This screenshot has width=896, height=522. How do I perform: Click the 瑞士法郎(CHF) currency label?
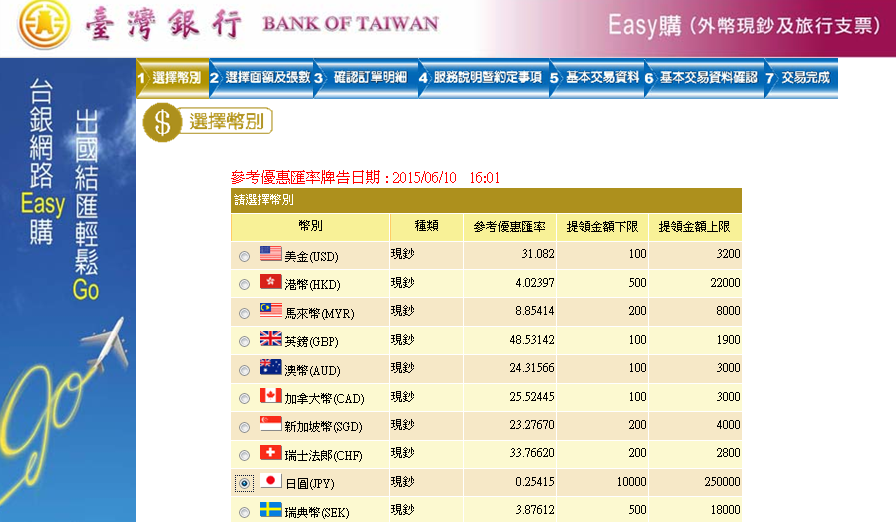pyautogui.click(x=323, y=455)
